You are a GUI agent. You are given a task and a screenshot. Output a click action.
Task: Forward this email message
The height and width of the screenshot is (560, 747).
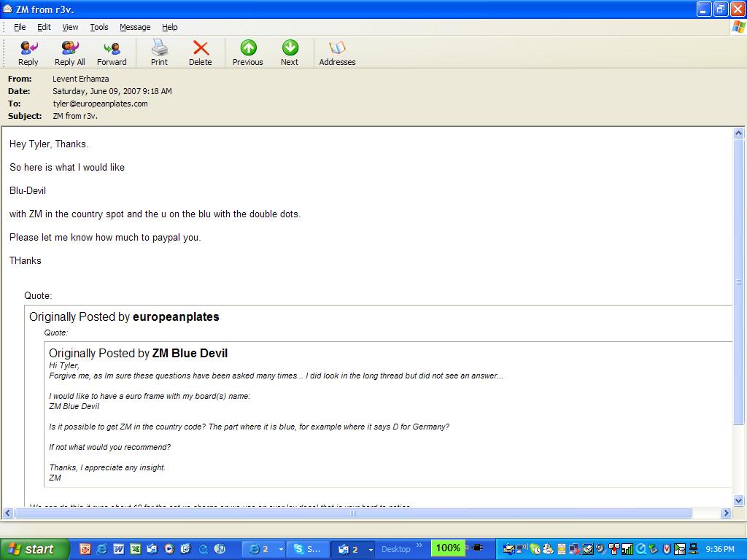click(x=112, y=52)
